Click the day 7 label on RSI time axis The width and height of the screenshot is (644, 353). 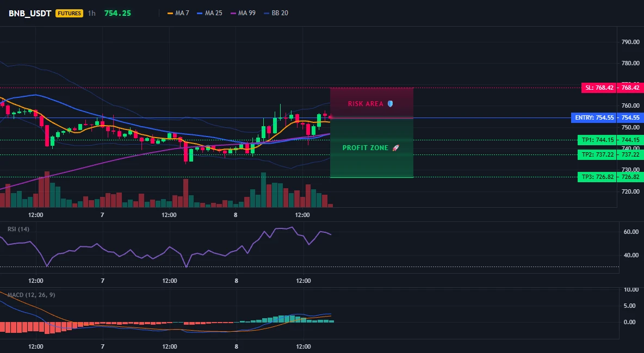point(103,281)
